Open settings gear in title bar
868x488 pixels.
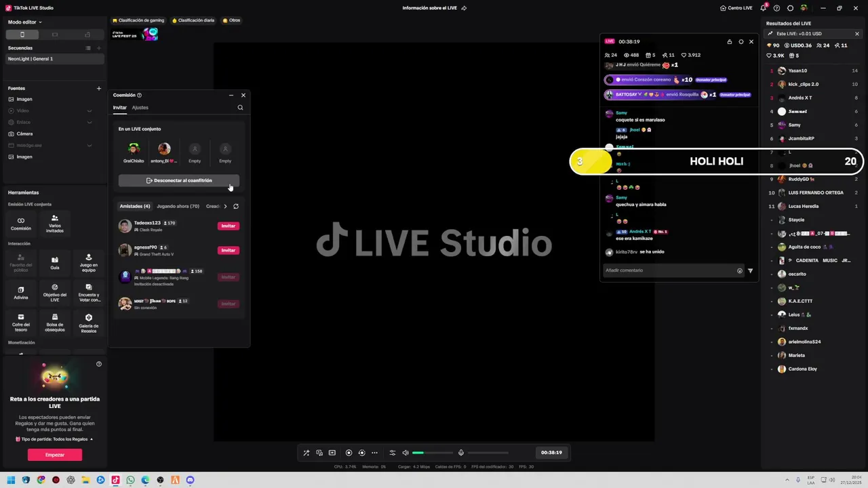[x=790, y=8]
